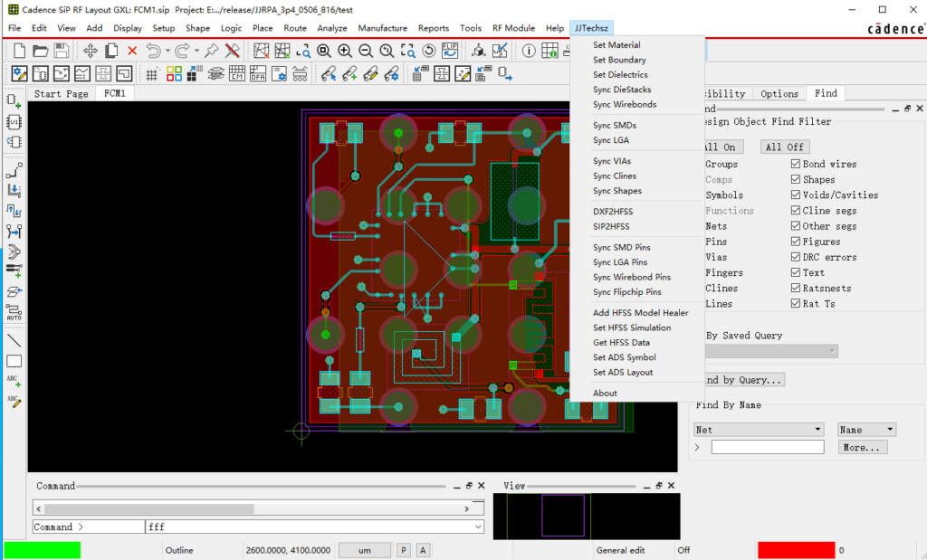This screenshot has height=560, width=927.
Task: Choose Set Material from JJTechsz menu
Action: (x=616, y=44)
